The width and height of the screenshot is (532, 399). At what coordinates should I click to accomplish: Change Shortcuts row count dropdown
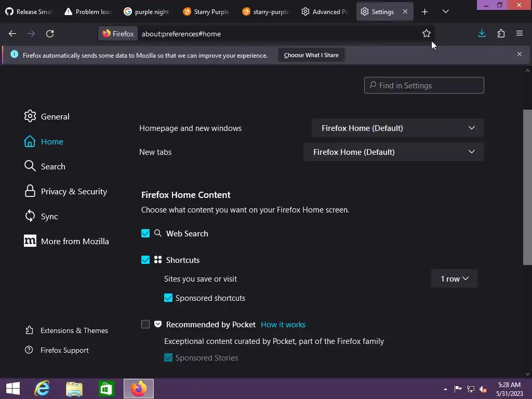(454, 278)
